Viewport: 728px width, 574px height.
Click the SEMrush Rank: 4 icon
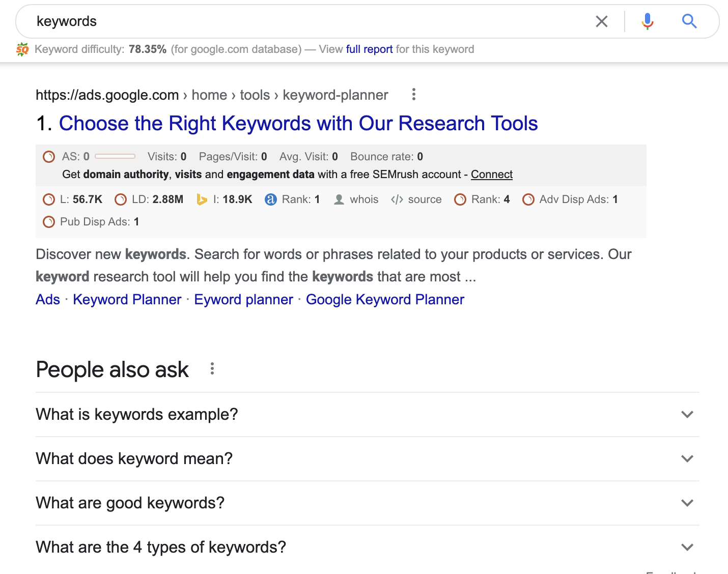(x=460, y=199)
